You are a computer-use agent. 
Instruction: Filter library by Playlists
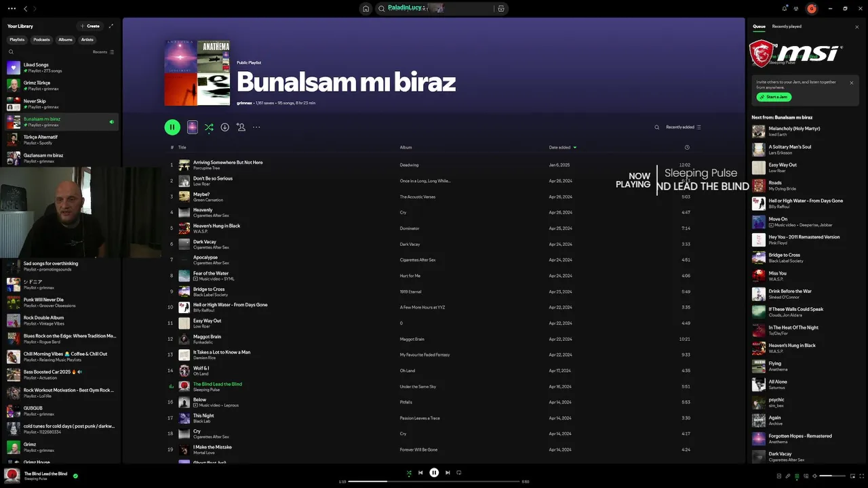point(17,39)
